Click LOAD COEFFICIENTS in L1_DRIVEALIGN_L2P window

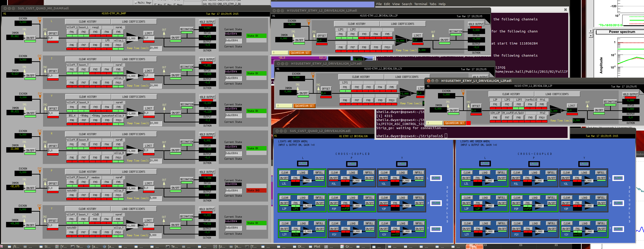click(x=557, y=94)
